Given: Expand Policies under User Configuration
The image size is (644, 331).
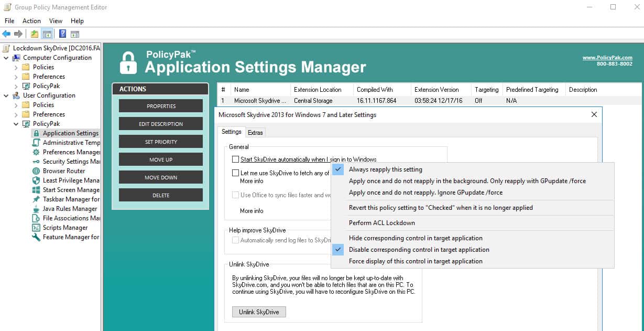Looking at the screenshot, I should point(16,105).
